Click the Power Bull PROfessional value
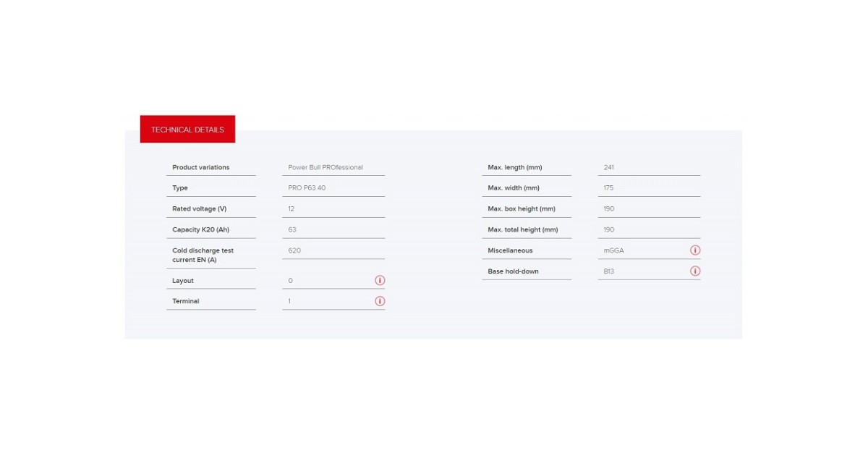This screenshot has width=868, height=456. point(325,167)
